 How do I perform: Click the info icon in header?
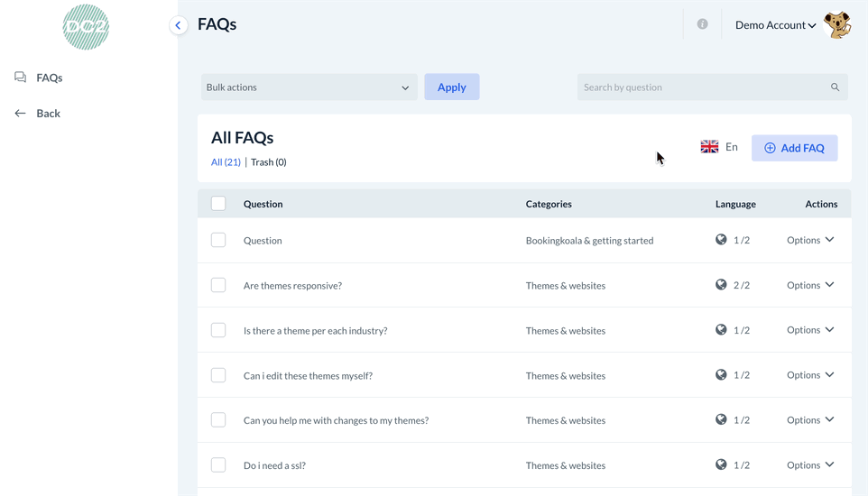702,24
